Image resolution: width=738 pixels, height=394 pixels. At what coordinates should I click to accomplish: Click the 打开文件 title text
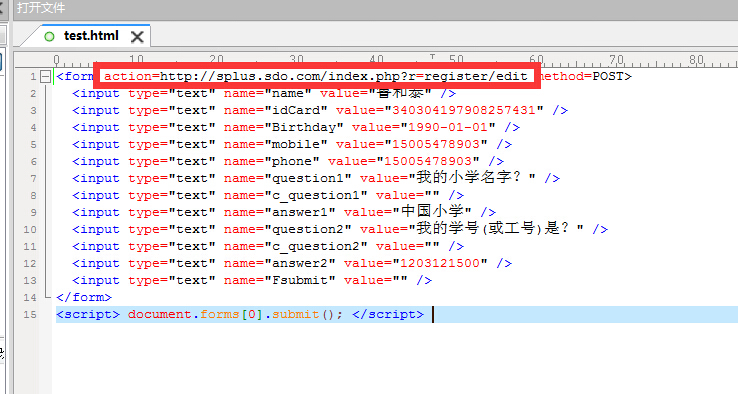click(41, 8)
